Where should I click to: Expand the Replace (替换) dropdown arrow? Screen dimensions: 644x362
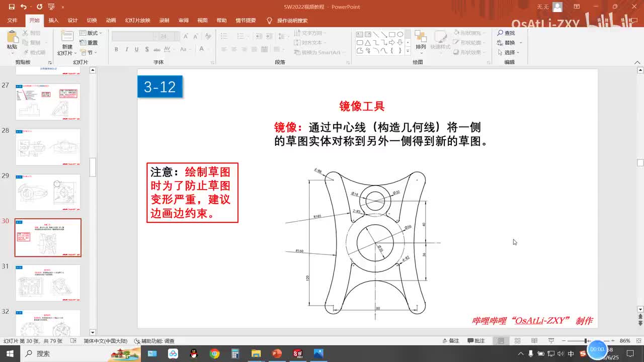click(521, 43)
